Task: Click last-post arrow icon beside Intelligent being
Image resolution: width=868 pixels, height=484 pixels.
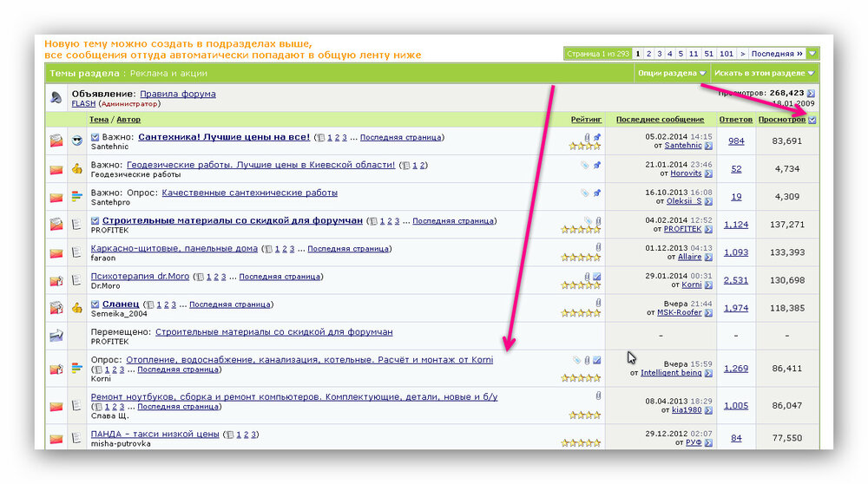Action: (708, 373)
